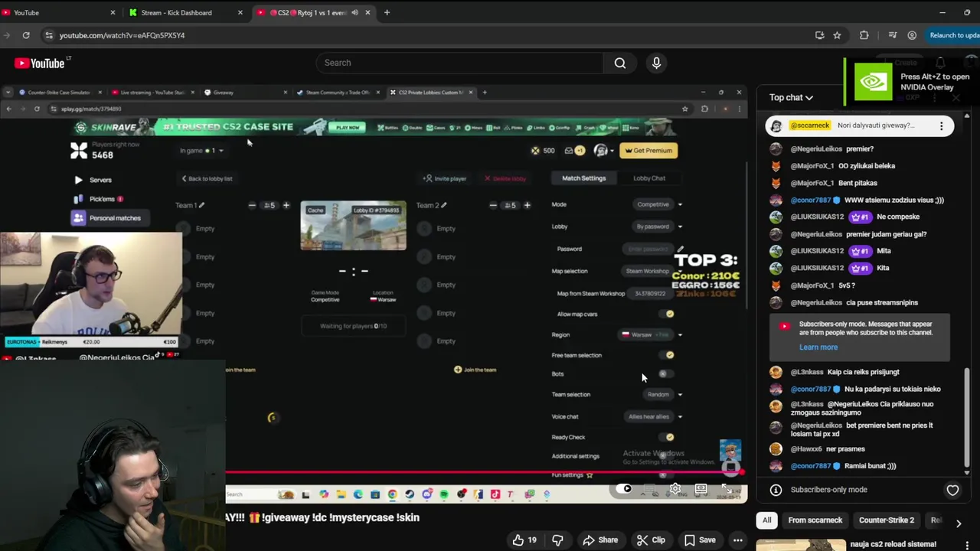
Task: Like the video
Action: [x=524, y=540]
